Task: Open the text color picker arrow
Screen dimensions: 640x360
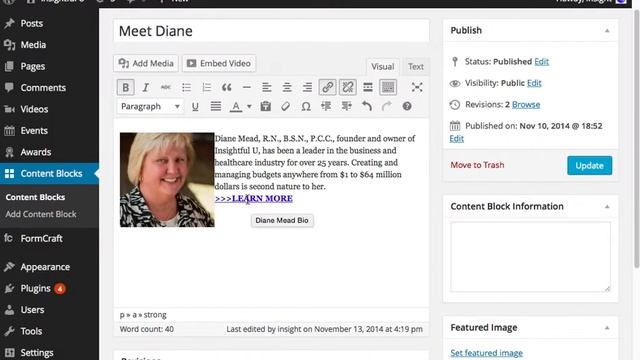Action: point(249,107)
